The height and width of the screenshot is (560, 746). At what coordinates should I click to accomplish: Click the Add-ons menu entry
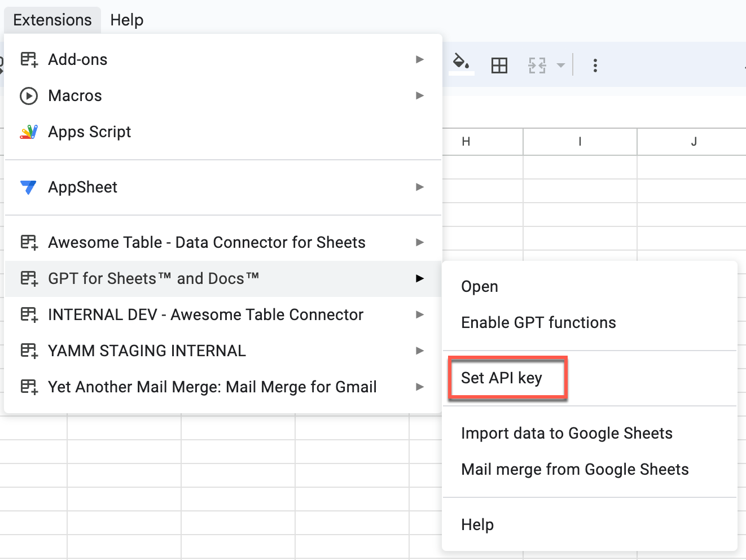click(223, 59)
